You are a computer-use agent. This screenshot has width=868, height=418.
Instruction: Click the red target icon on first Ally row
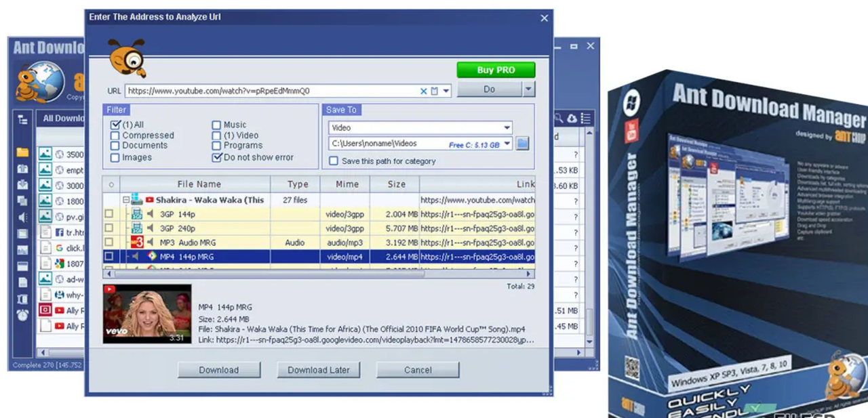45,310
